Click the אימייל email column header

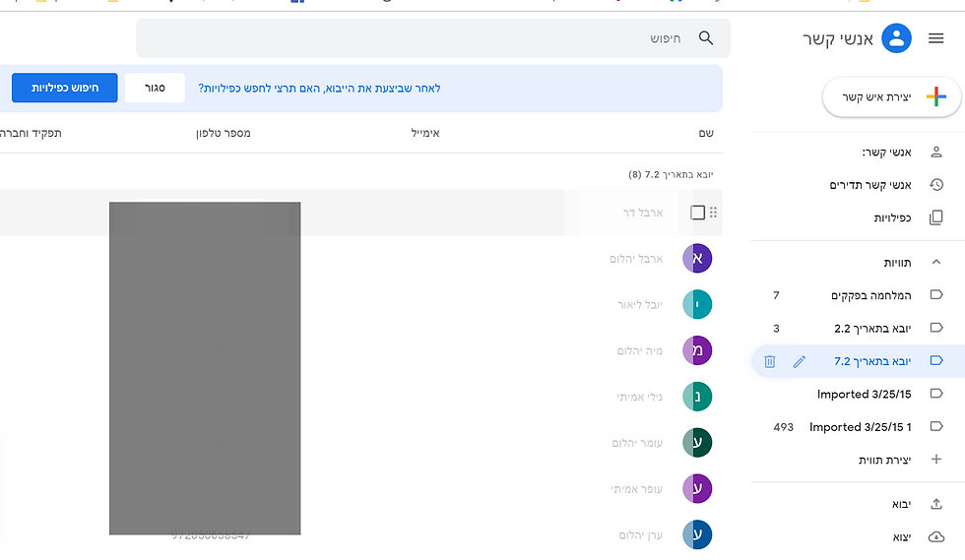click(425, 133)
